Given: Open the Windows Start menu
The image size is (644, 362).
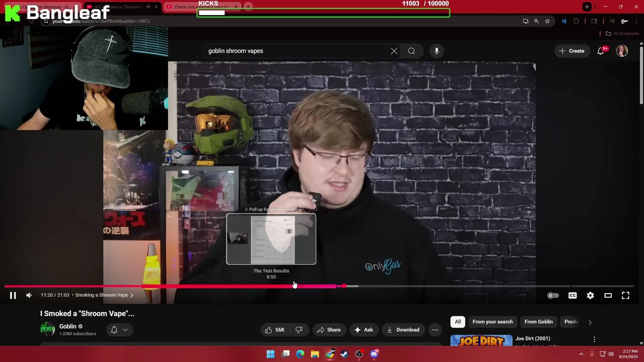Looking at the screenshot, I should [x=270, y=354].
